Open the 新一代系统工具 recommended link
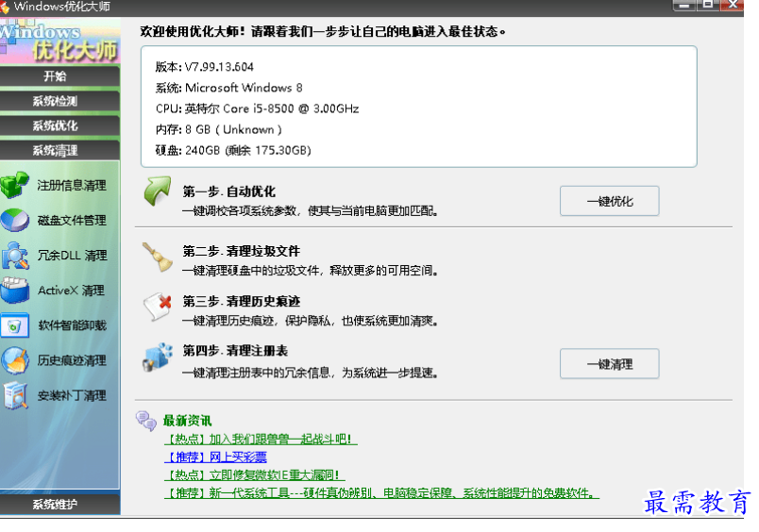The height and width of the screenshot is (532, 759). 381,492
